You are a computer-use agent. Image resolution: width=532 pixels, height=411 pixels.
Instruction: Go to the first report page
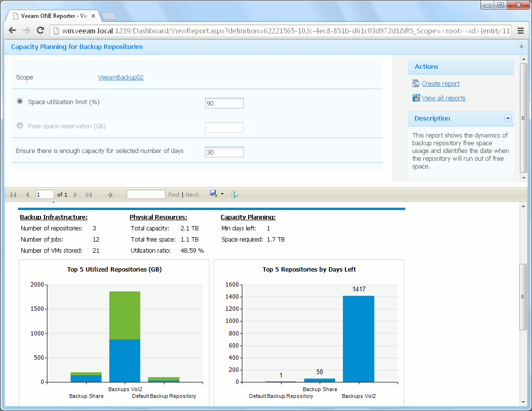tap(14, 195)
